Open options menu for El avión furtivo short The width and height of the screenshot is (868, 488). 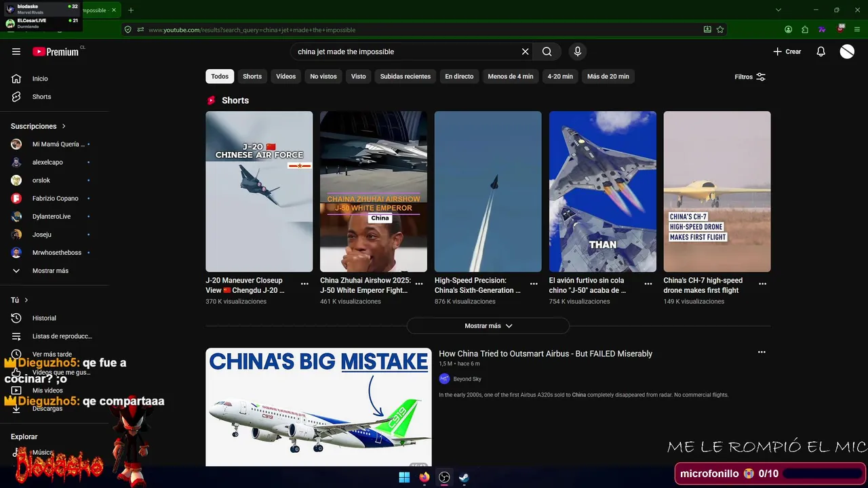click(x=648, y=284)
